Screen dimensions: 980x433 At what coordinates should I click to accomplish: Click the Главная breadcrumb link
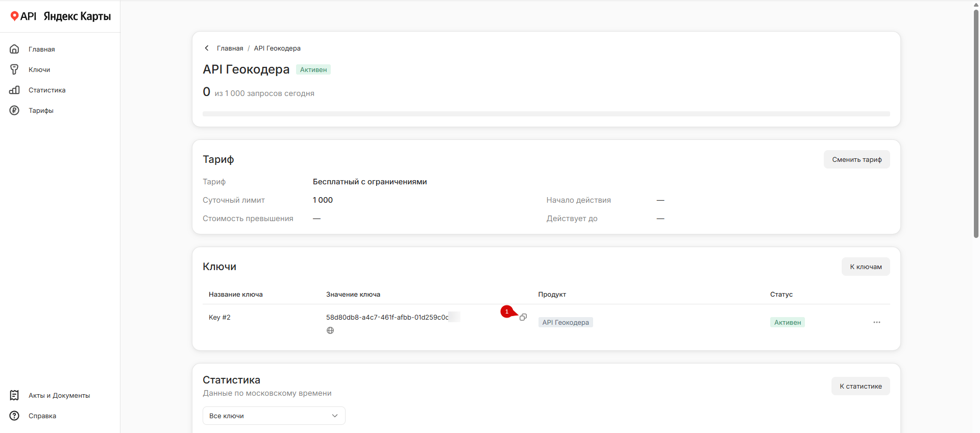(230, 48)
